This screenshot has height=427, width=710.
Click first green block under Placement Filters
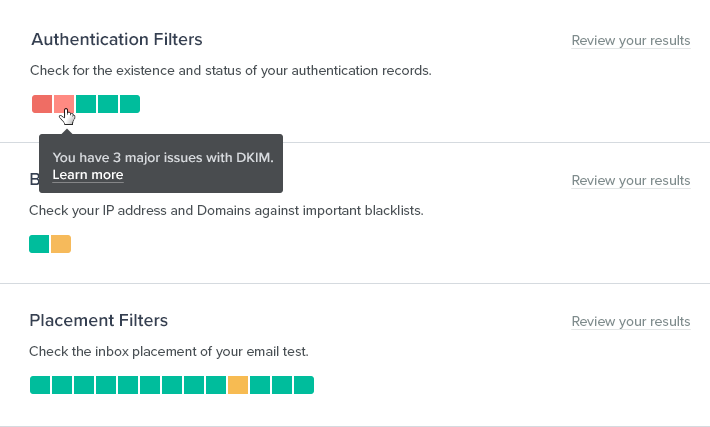tap(40, 385)
